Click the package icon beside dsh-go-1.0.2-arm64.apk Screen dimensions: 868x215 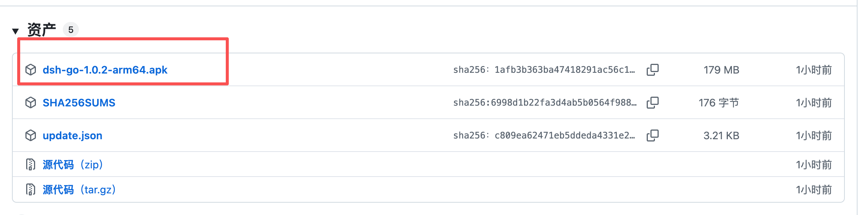[31, 70]
